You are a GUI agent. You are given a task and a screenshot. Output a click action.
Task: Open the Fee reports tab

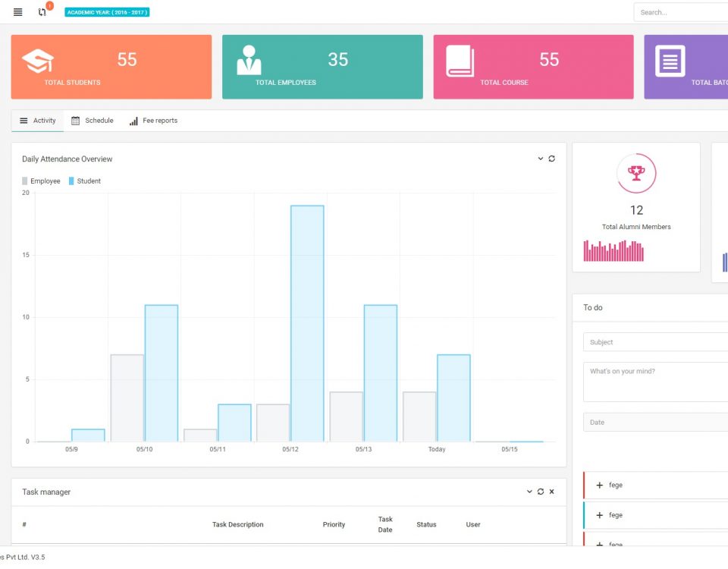tap(153, 120)
